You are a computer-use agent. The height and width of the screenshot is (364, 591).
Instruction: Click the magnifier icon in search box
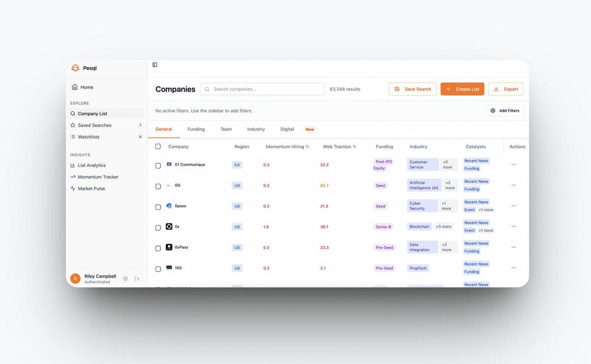click(207, 89)
